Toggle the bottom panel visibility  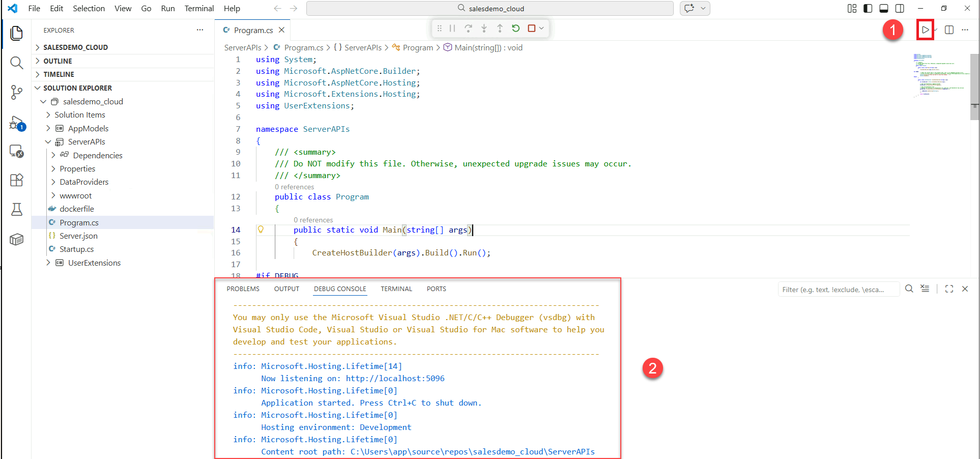coord(884,9)
